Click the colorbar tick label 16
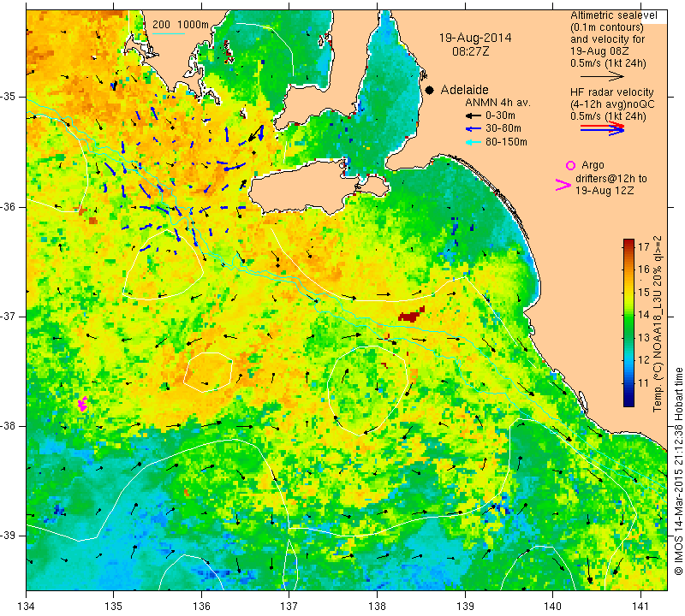The height and width of the screenshot is (616, 685). [644, 269]
